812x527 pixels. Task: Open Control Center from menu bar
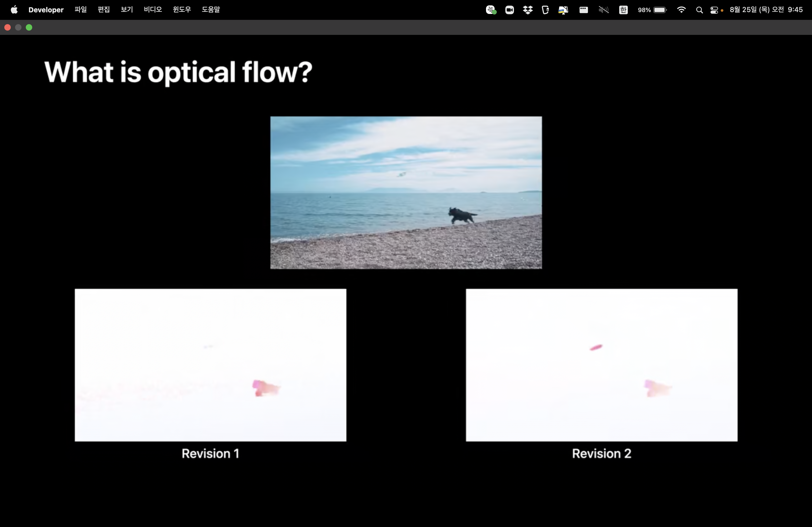pos(714,10)
